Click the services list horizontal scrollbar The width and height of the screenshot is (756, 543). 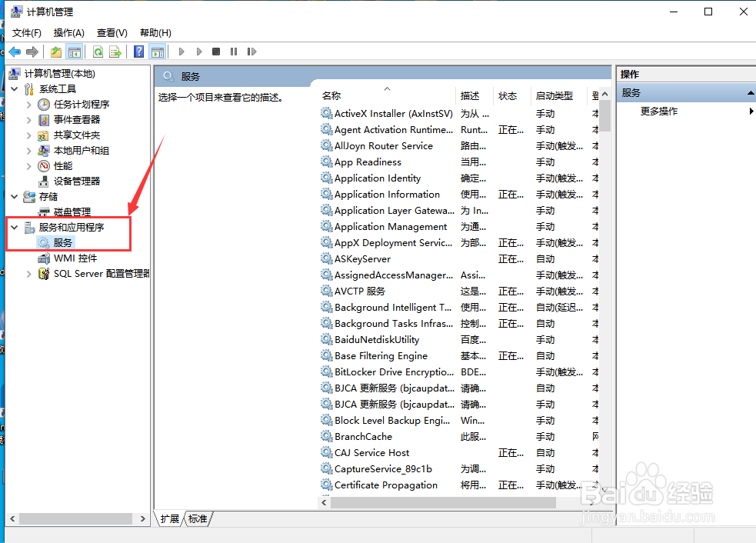(443, 502)
